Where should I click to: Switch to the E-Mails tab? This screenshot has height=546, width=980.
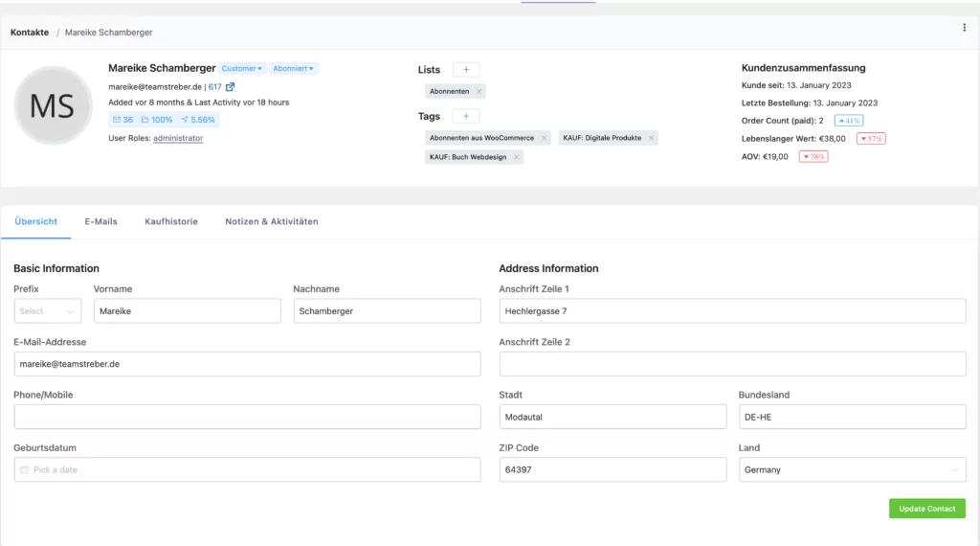[x=101, y=221]
